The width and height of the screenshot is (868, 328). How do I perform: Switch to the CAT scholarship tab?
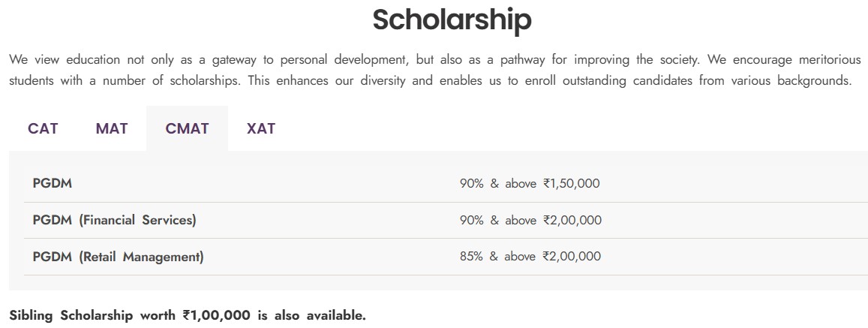tap(43, 128)
